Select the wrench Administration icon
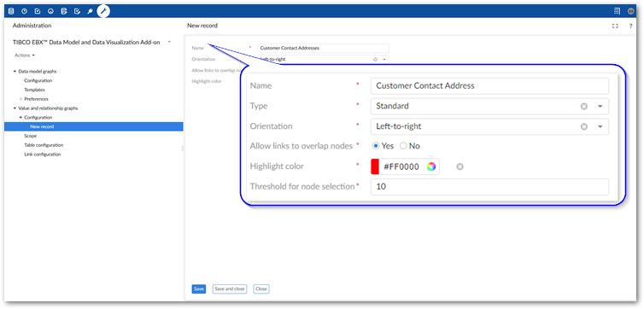The height and width of the screenshot is (309, 644). (x=103, y=11)
